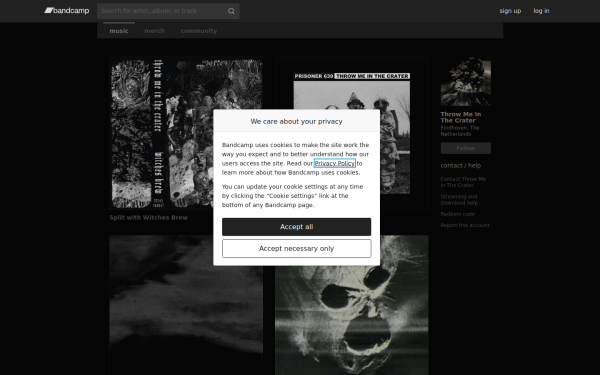Switch to the community tab
Screen dimensions: 600x375
point(199,31)
